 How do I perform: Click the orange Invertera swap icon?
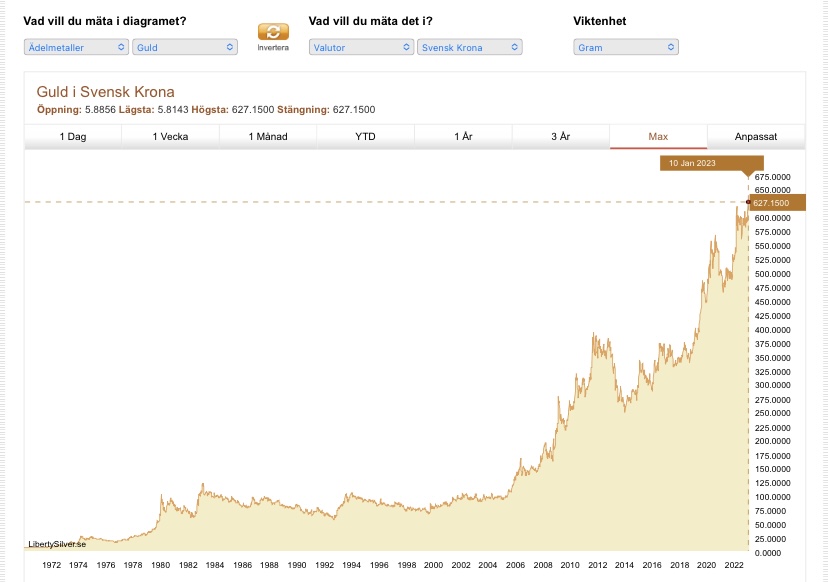pyautogui.click(x=272, y=32)
